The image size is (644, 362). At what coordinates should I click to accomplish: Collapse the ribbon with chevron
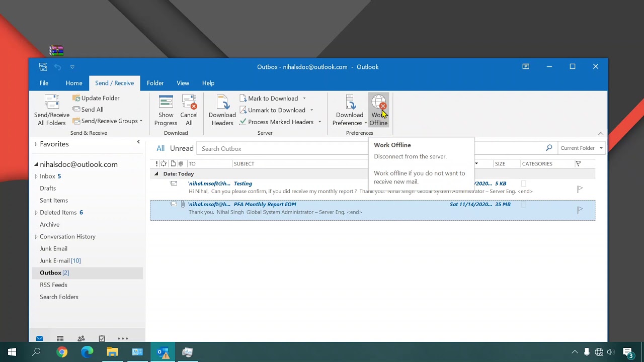(x=601, y=133)
